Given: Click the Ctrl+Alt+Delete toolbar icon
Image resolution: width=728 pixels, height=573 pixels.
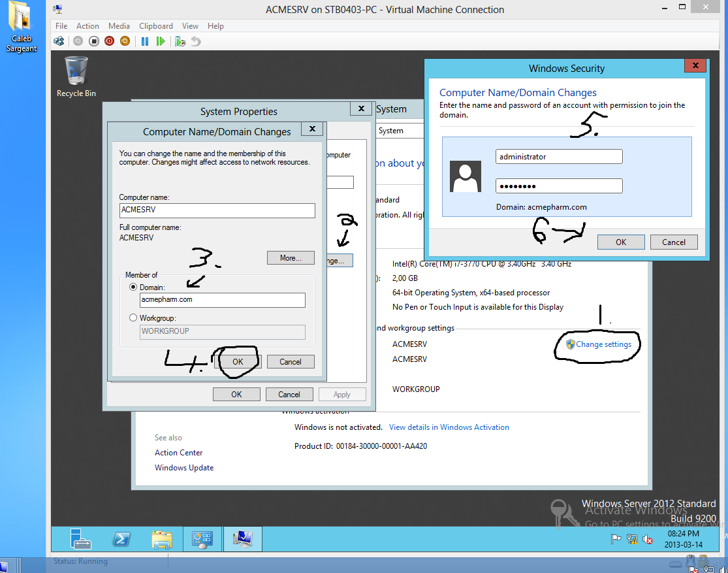Looking at the screenshot, I should coord(59,41).
